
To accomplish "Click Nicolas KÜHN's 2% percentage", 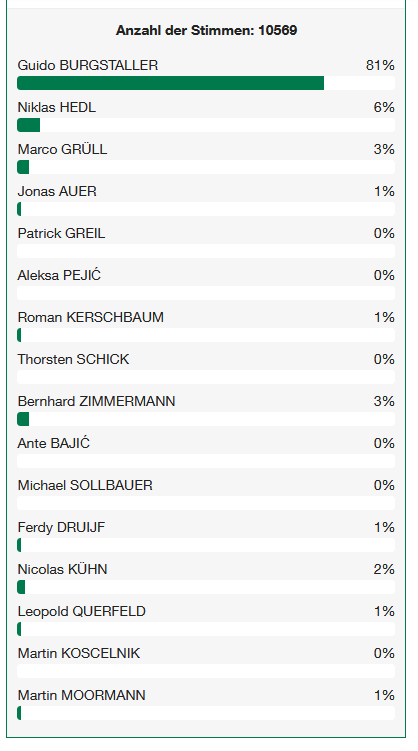I will click(x=384, y=569).
